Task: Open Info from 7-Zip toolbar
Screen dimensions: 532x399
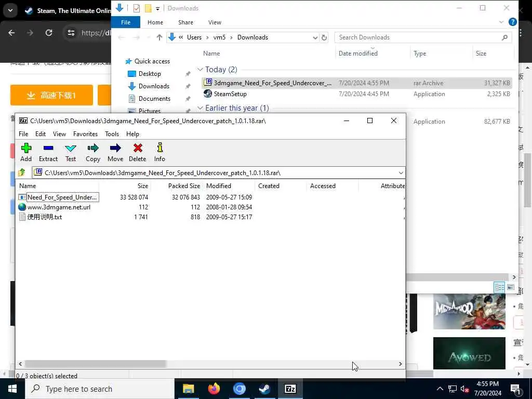Action: (159, 152)
